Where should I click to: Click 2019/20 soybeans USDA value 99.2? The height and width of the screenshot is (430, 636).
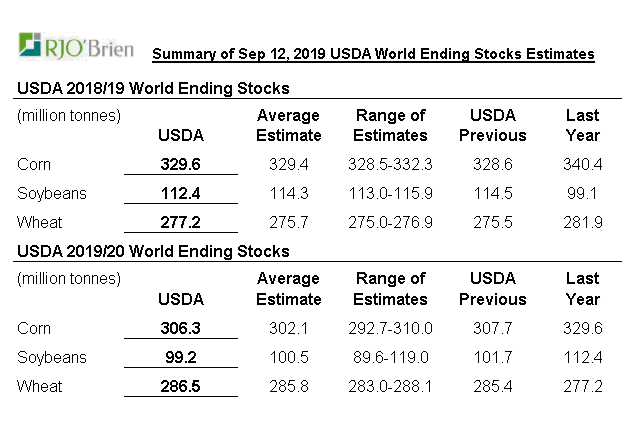click(181, 355)
